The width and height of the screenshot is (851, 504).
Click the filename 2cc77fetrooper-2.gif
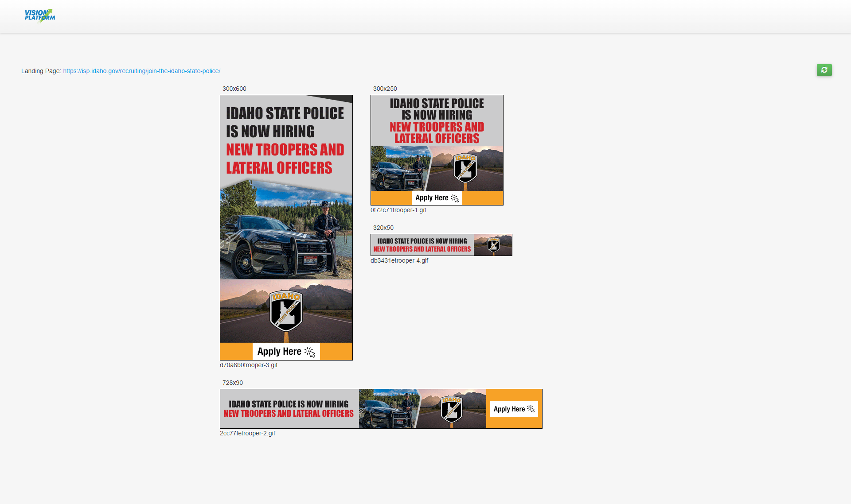coord(247,433)
